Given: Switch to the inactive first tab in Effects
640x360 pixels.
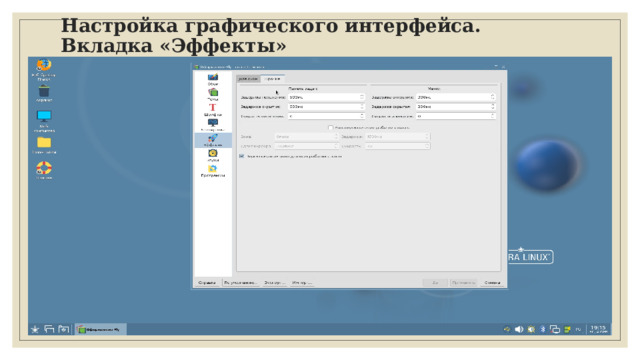Looking at the screenshot, I should coord(248,79).
